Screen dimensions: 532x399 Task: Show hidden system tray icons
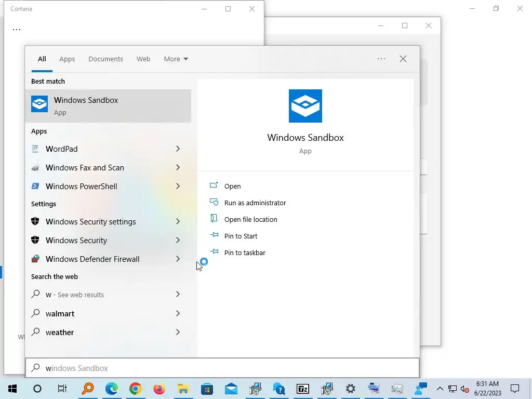coord(440,389)
